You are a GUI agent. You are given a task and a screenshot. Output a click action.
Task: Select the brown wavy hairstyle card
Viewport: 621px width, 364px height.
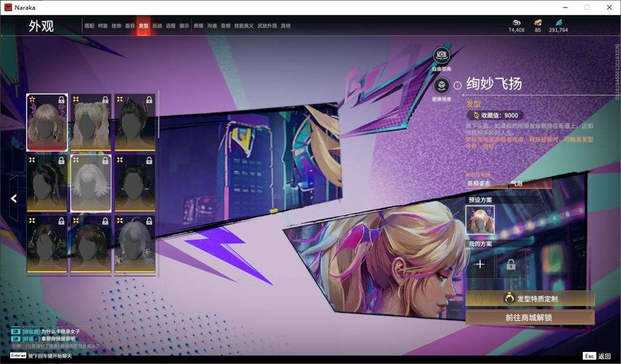91,244
